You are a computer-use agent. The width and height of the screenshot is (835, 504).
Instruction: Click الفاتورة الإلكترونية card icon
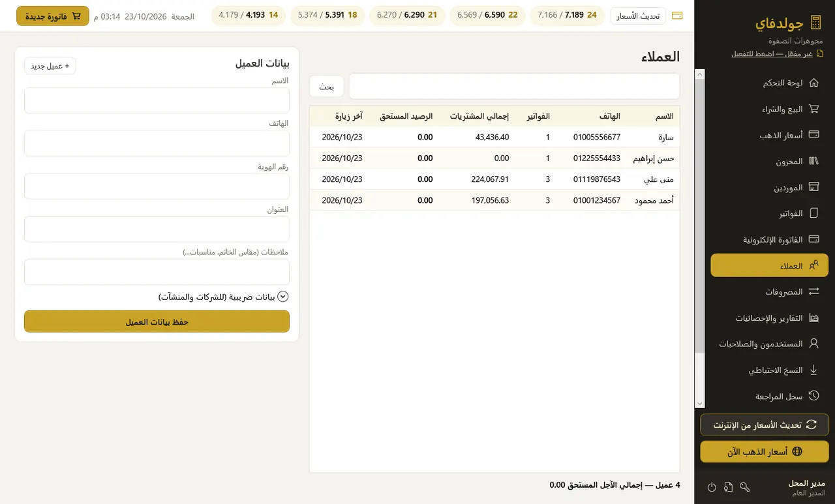point(813,239)
